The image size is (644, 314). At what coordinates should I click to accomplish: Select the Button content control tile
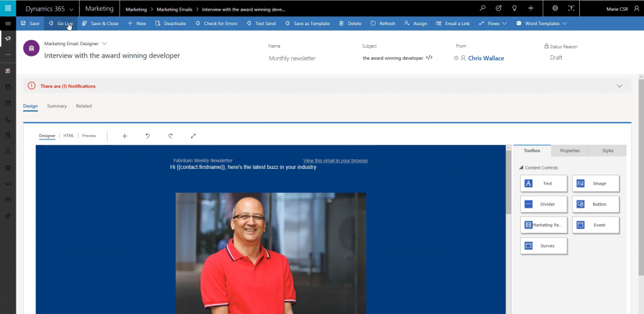(x=596, y=204)
